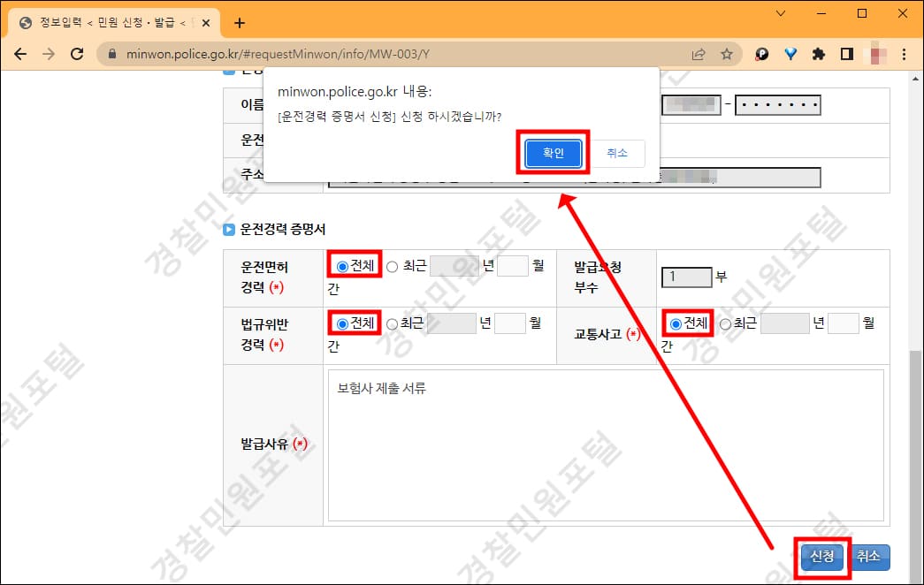Image resolution: width=924 pixels, height=585 pixels.
Task: Click the 취소 button beside 신청
Action: click(x=869, y=557)
